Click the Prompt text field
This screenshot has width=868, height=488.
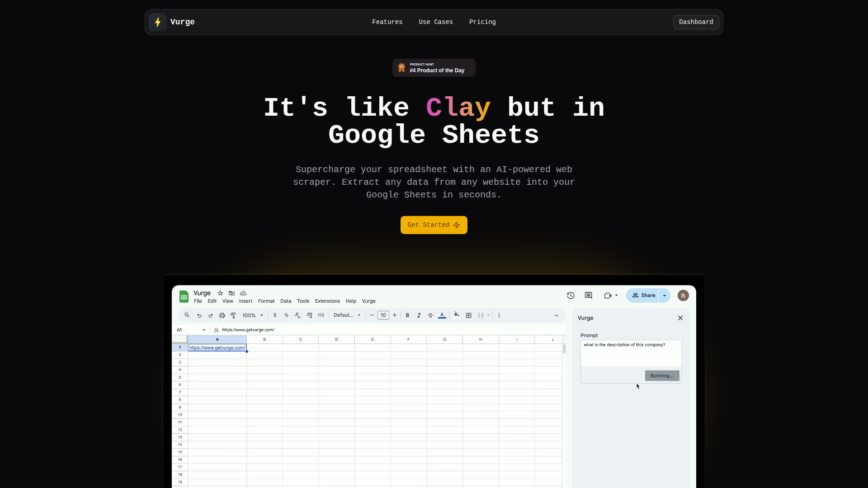(x=631, y=353)
